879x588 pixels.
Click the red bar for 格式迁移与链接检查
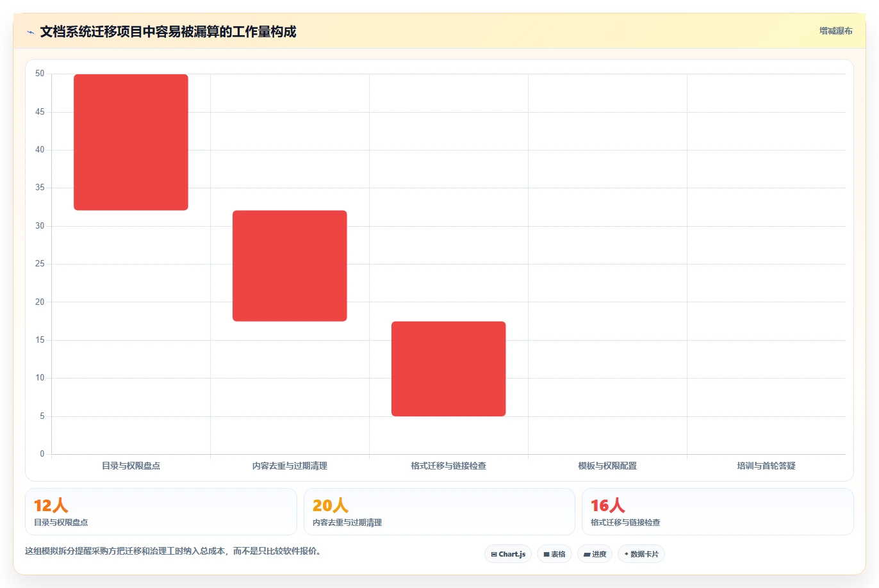point(448,369)
